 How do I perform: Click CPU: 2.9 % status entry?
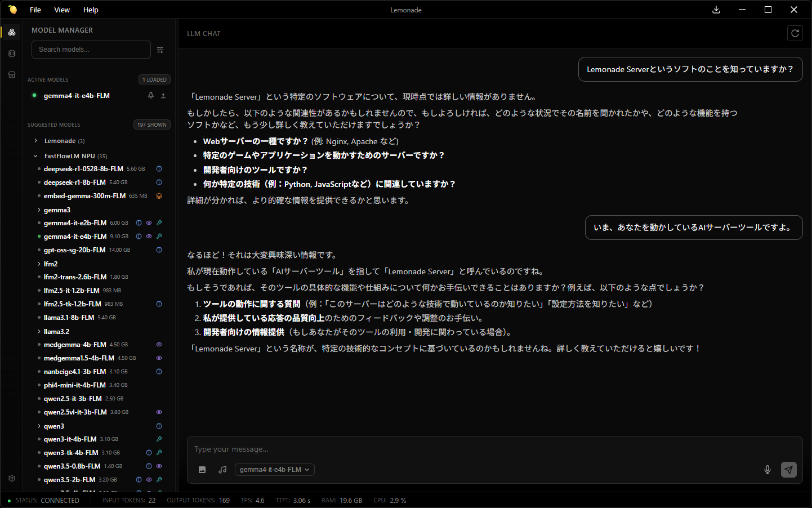tap(390, 500)
